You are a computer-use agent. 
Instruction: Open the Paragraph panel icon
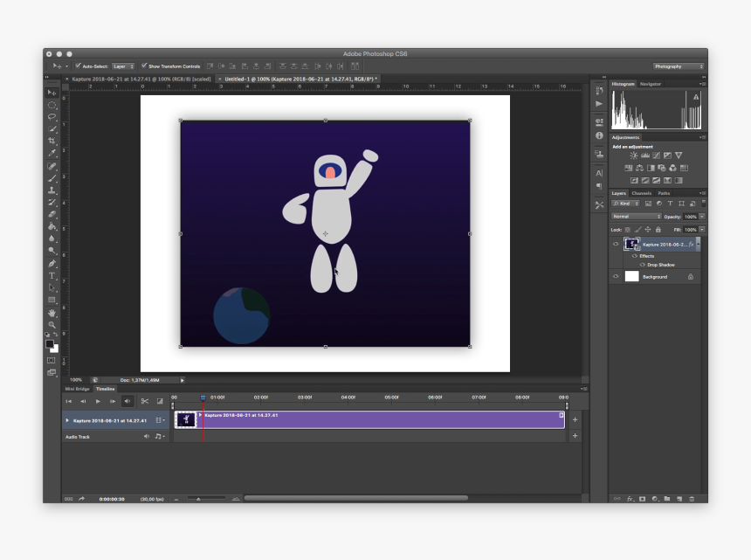coord(599,186)
